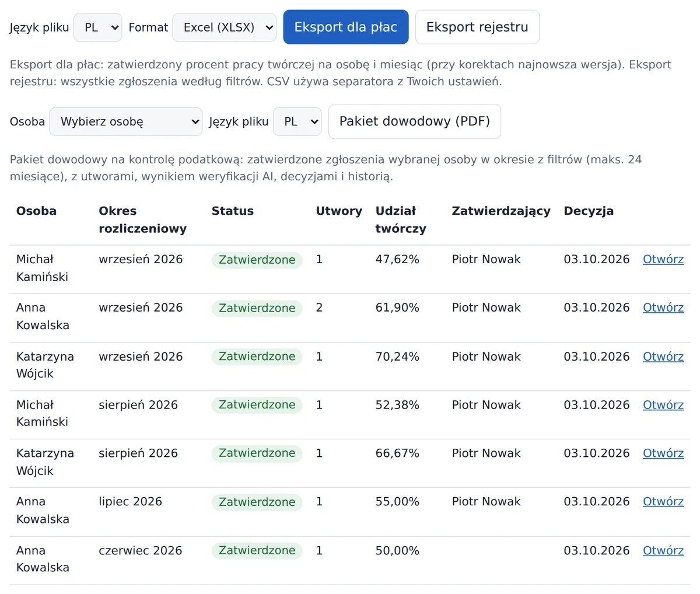Click the Eksport dla płac button
Screen dimensions: 700x594
pyautogui.click(x=346, y=27)
